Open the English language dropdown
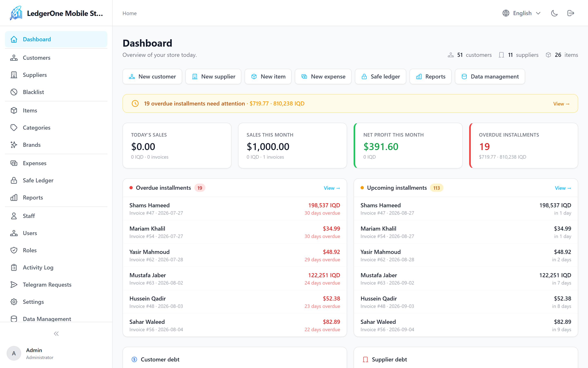Screen dimensions: 588x368 521,13
